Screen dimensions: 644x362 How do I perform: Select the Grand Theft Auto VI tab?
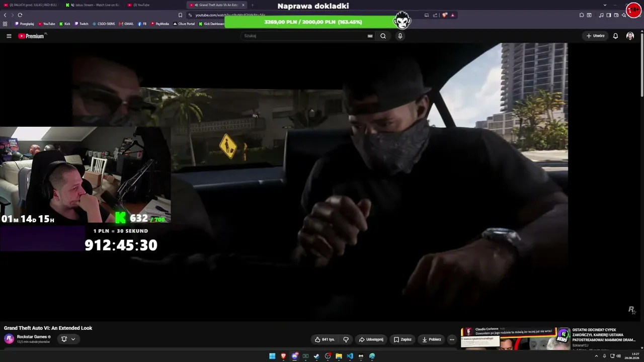(216, 5)
